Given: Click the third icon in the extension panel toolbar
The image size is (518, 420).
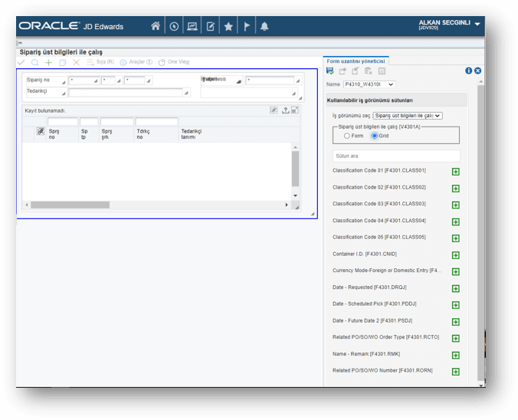Looking at the screenshot, I should pos(355,71).
